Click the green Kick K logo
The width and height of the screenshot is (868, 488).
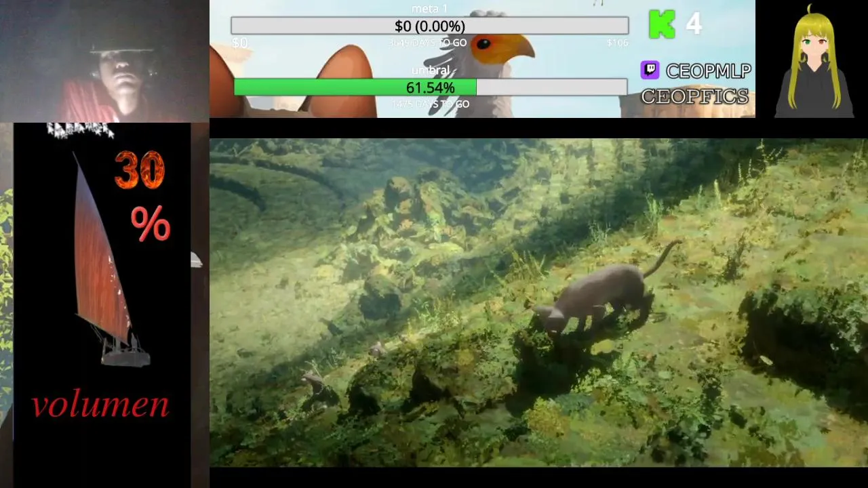[662, 24]
